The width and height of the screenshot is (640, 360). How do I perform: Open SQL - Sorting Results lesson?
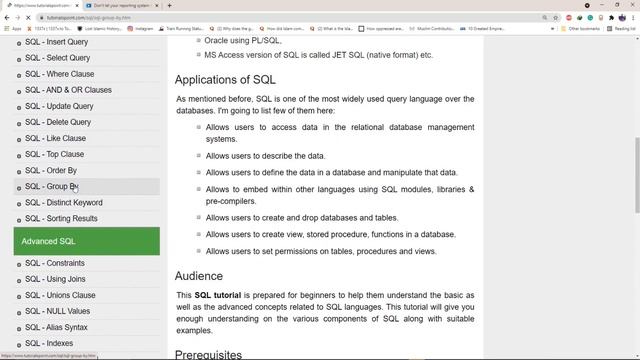(61, 218)
